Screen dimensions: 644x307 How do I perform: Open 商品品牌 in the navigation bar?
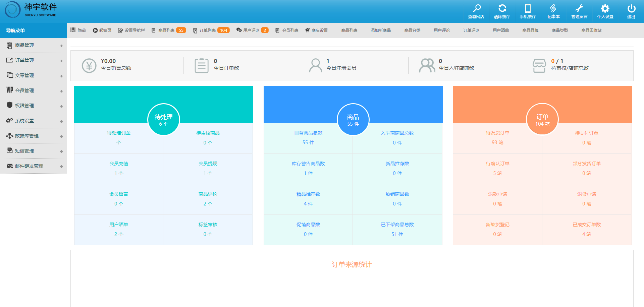pos(530,30)
